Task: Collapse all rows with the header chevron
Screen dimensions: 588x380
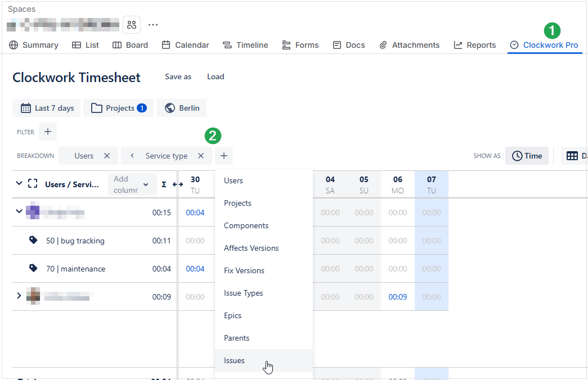Action: point(19,184)
